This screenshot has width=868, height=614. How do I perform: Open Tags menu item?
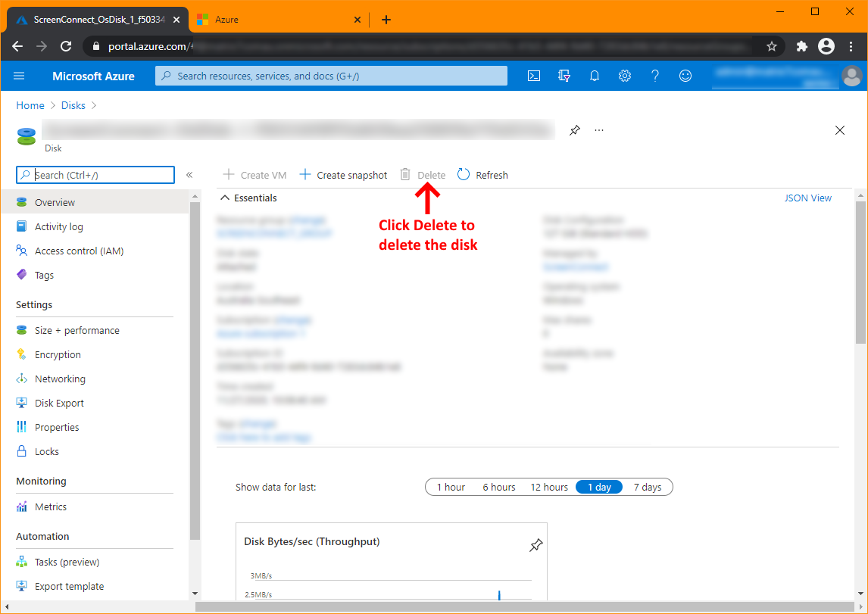pos(95,276)
